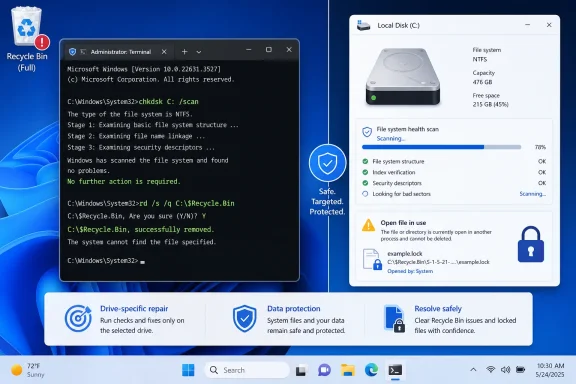Click the chkdsk C: /scan command text
576x384 pixels.
click(x=169, y=101)
